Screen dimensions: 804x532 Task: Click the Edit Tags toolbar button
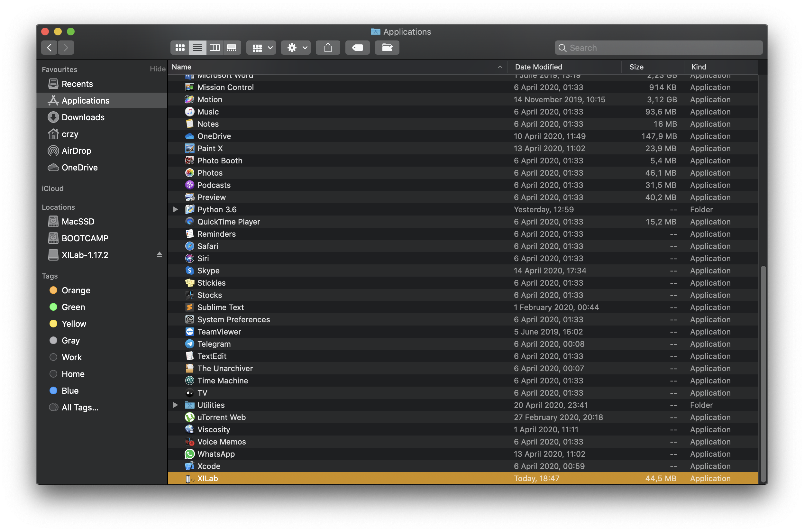coord(357,48)
